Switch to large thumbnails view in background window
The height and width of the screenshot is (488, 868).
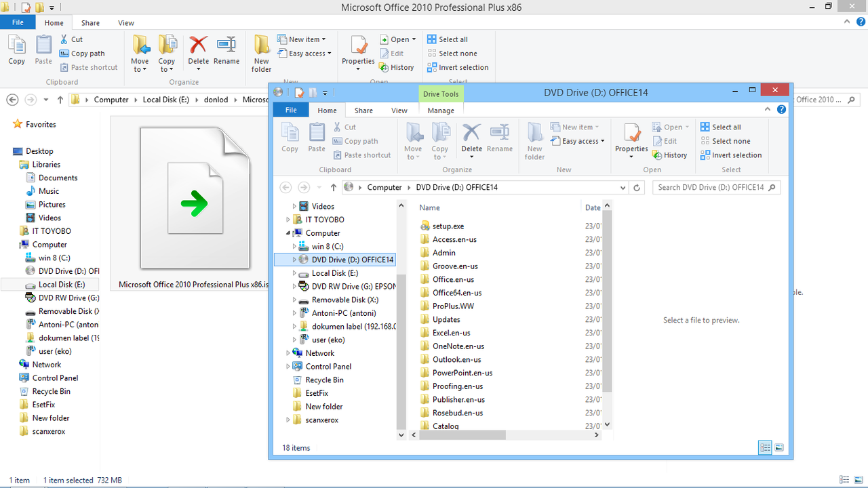click(x=858, y=480)
